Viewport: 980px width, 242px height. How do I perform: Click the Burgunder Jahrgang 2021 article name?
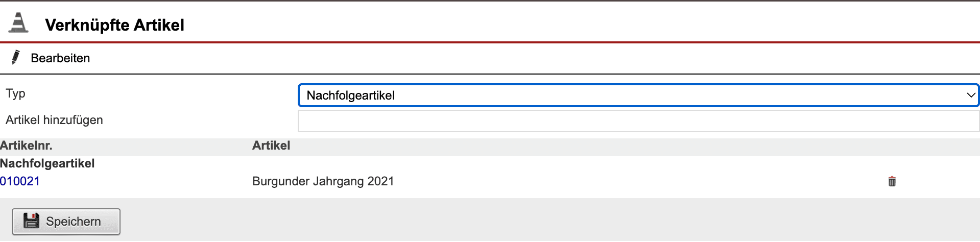click(x=323, y=181)
